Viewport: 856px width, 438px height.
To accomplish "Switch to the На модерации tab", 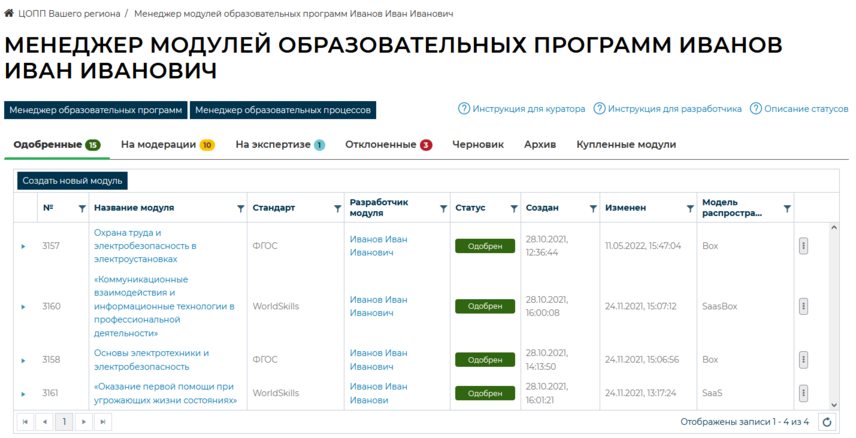I will click(167, 145).
